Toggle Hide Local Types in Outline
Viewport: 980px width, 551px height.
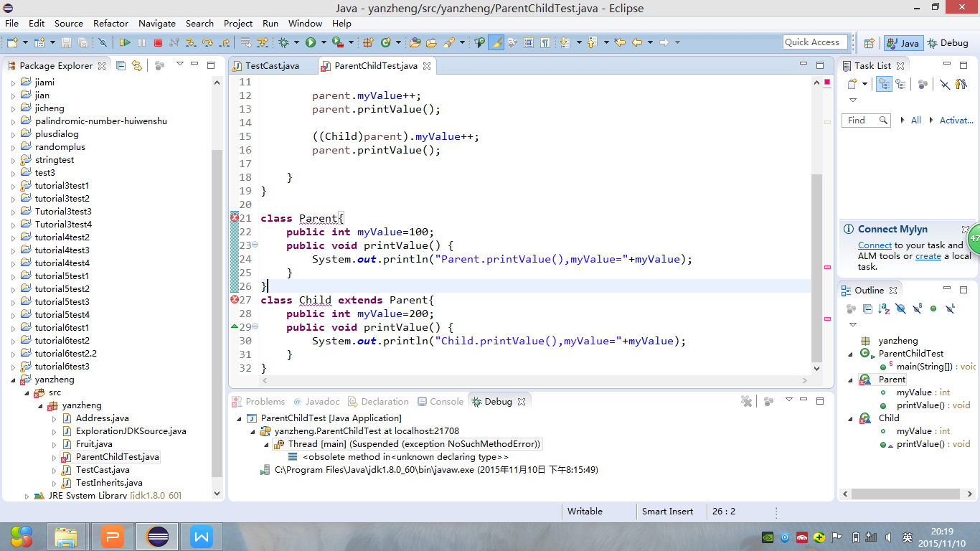[x=950, y=309]
